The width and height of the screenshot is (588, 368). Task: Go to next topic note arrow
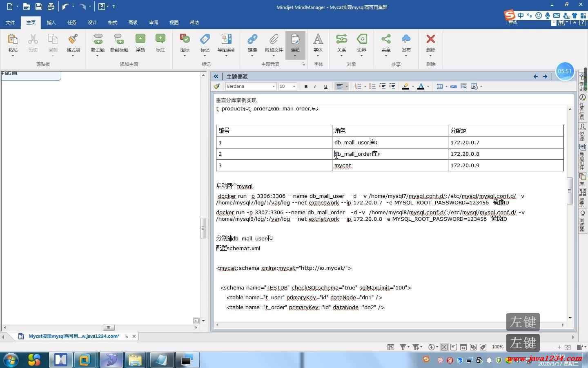coord(545,76)
